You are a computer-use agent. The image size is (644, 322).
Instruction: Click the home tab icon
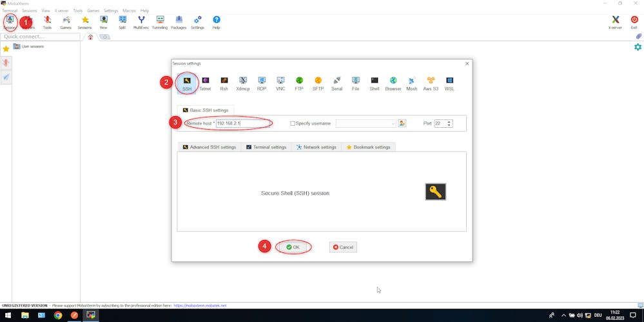[90, 37]
